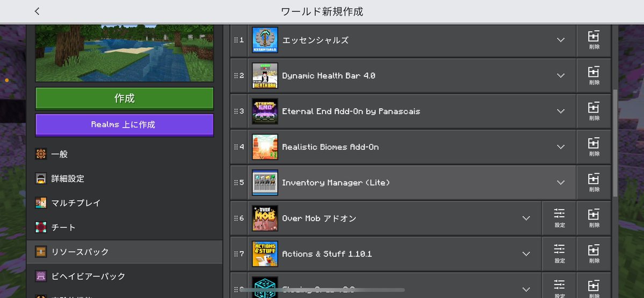This screenshot has height=298, width=644.
Task: Remove Dynamic Health Bar 4.0 with 削除
Action: 594,76
